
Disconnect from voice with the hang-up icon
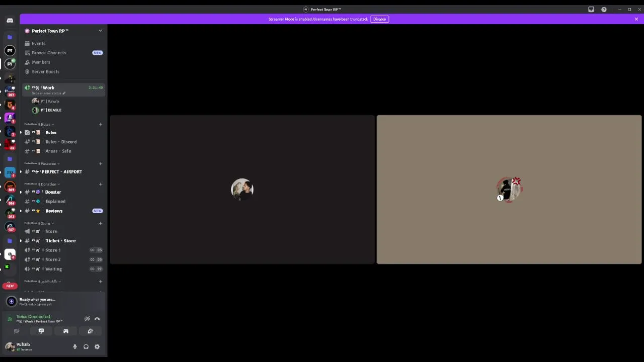(97, 319)
